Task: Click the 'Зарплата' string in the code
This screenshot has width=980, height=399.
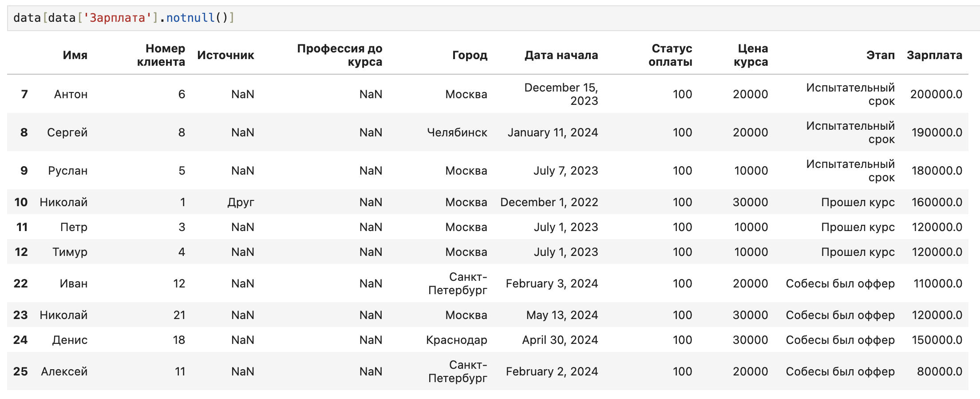Action: 117,18
